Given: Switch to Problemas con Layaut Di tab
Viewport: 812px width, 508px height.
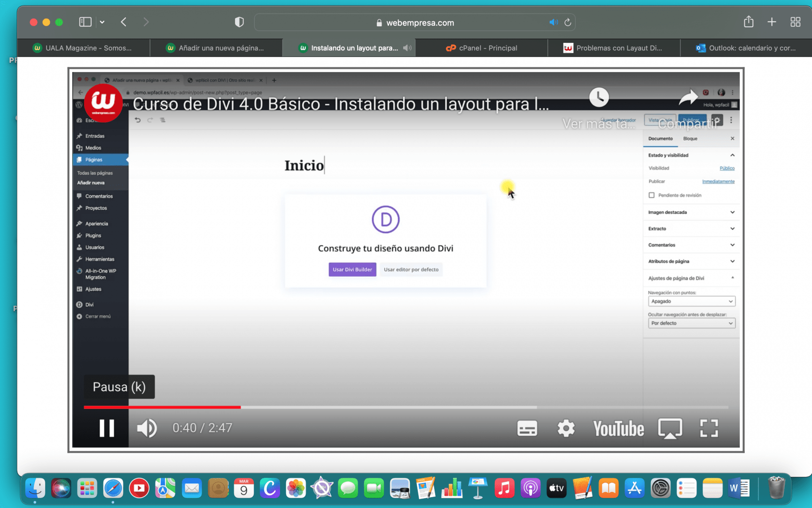Looking at the screenshot, I should 614,48.
